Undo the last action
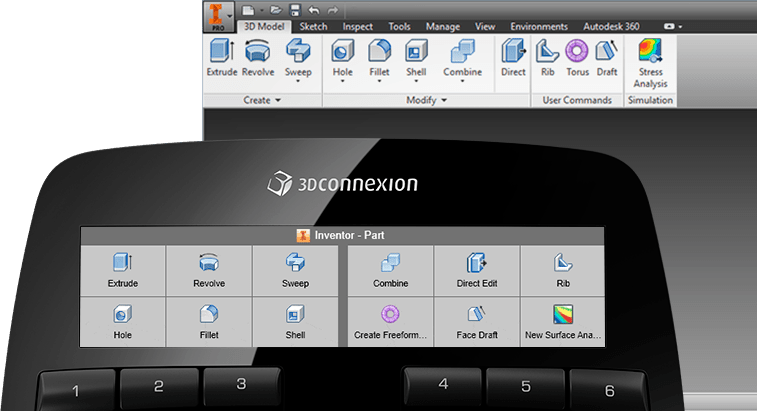 click(x=313, y=10)
